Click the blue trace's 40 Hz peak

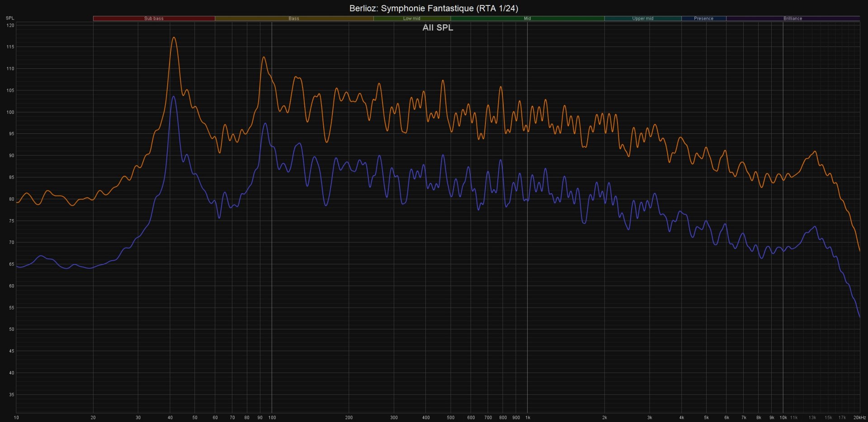173,96
